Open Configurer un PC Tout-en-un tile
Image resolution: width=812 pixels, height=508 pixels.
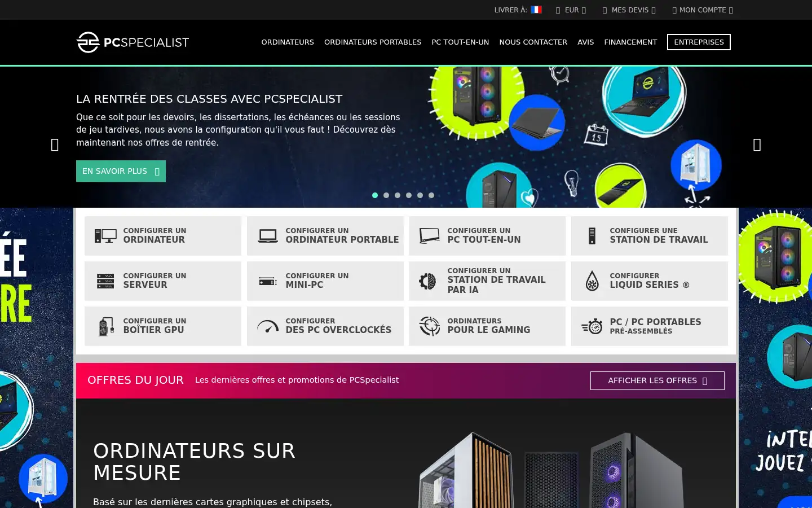click(x=487, y=235)
